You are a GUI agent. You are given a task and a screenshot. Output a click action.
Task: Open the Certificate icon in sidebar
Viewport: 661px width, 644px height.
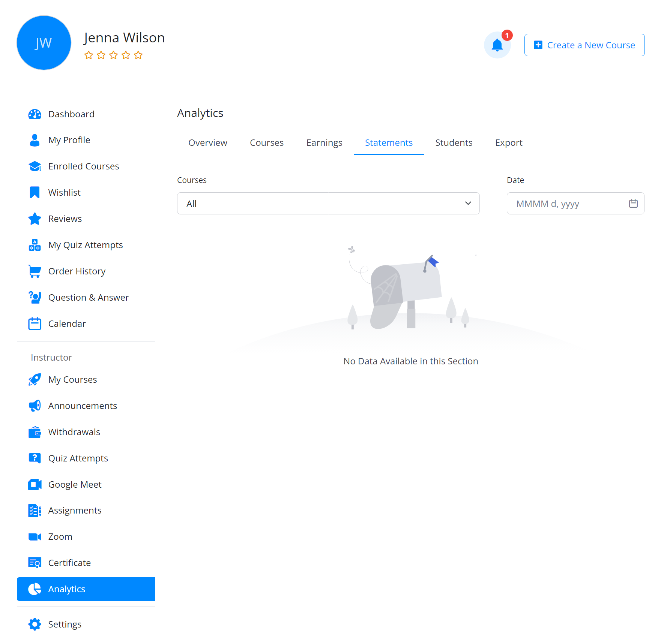(35, 563)
